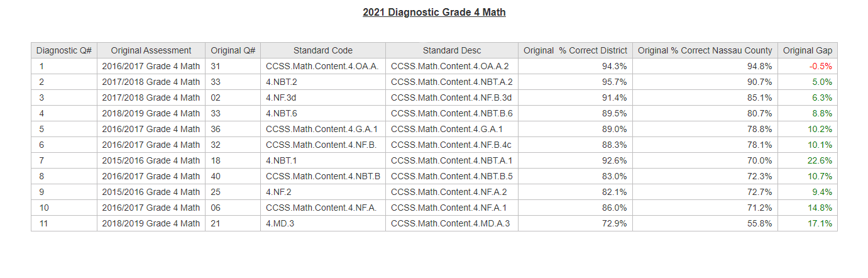The width and height of the screenshot is (868, 278).
Task: Select cell CCSS.Math.Content.4.OA.A.2
Action: click(x=452, y=66)
